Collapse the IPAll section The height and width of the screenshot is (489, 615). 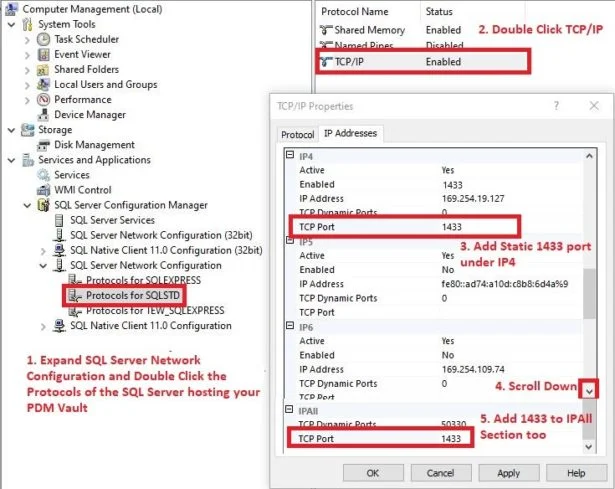tap(289, 409)
